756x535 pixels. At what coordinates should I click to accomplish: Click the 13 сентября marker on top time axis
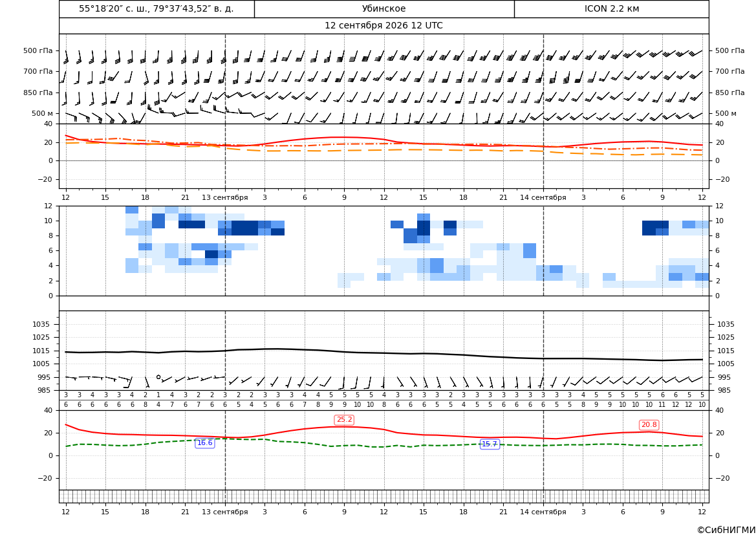click(x=224, y=197)
